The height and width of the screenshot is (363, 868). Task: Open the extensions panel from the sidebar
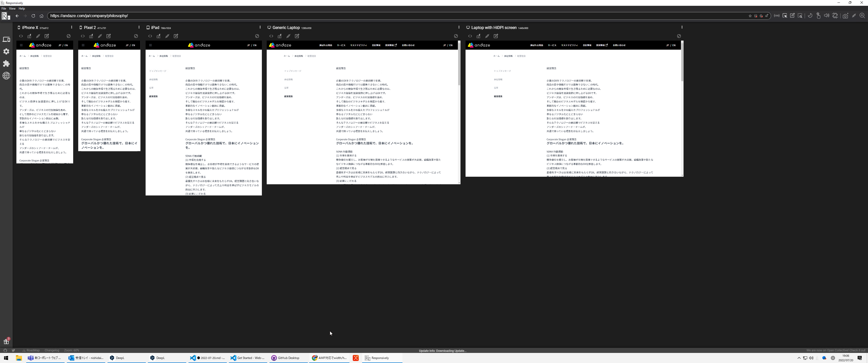click(x=6, y=64)
